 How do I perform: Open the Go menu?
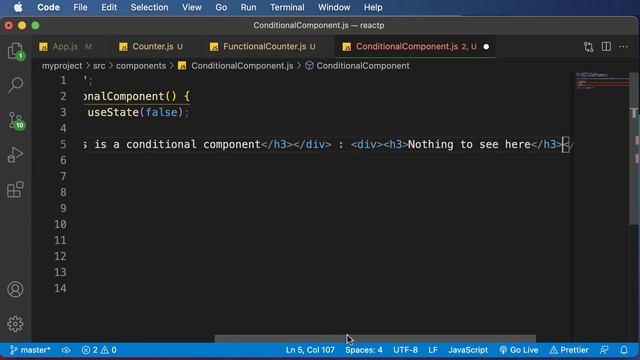click(x=221, y=7)
